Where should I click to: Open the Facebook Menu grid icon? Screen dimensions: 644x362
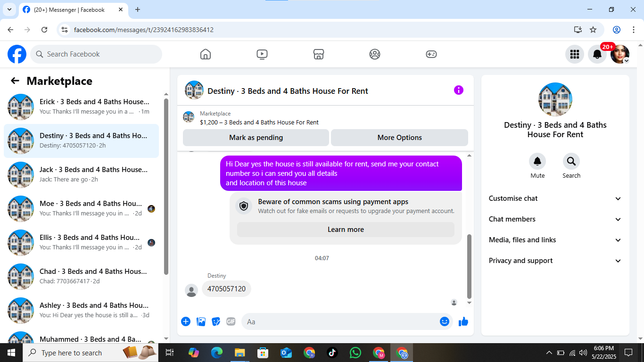point(574,54)
